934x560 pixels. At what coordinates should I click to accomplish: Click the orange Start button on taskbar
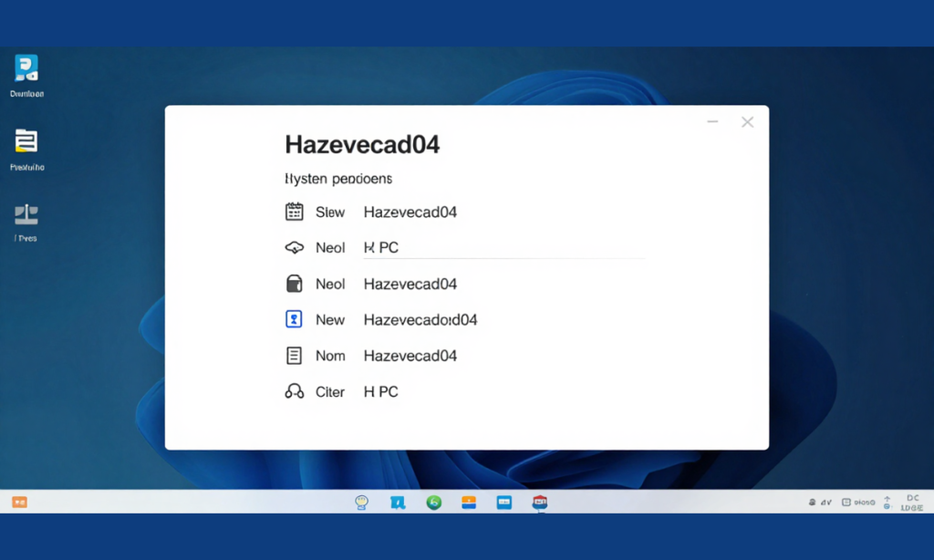pyautogui.click(x=20, y=503)
